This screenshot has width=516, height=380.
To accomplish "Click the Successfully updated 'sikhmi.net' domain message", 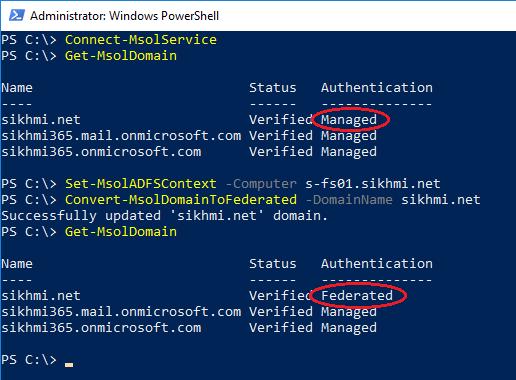I will click(164, 216).
